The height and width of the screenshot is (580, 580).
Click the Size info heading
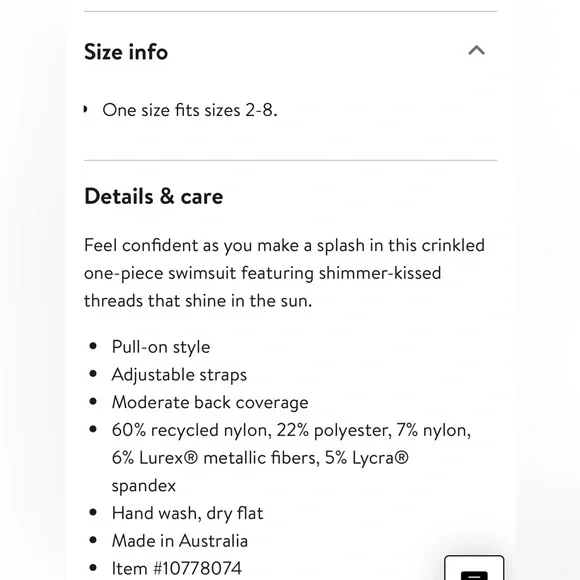point(126,51)
